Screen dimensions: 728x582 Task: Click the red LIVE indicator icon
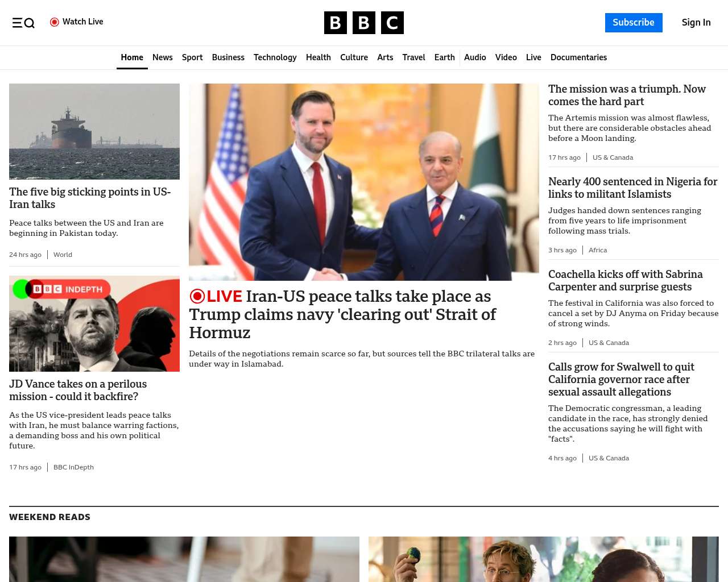click(197, 296)
